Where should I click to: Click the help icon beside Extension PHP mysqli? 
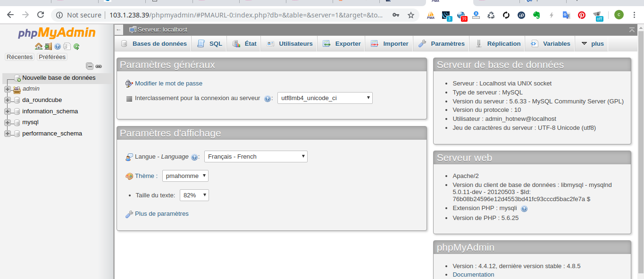click(524, 209)
